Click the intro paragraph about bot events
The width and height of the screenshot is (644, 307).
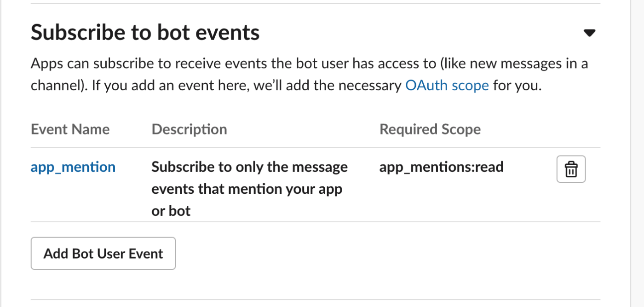pos(310,75)
